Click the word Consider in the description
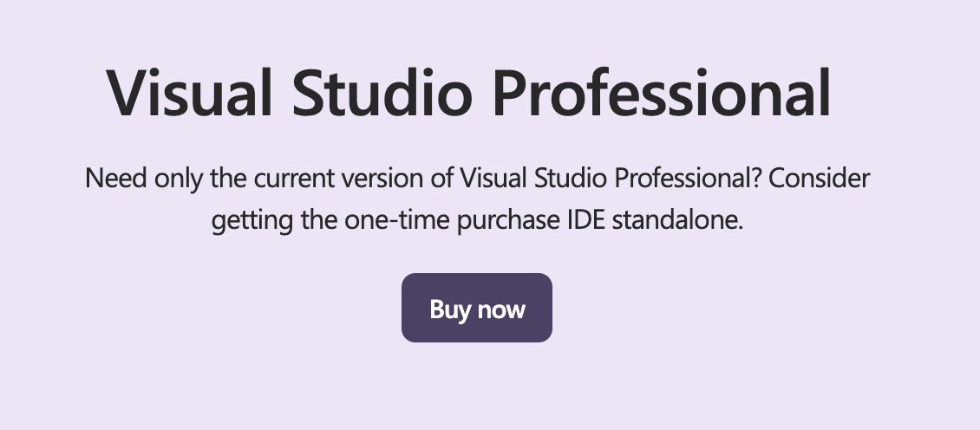 (820, 179)
